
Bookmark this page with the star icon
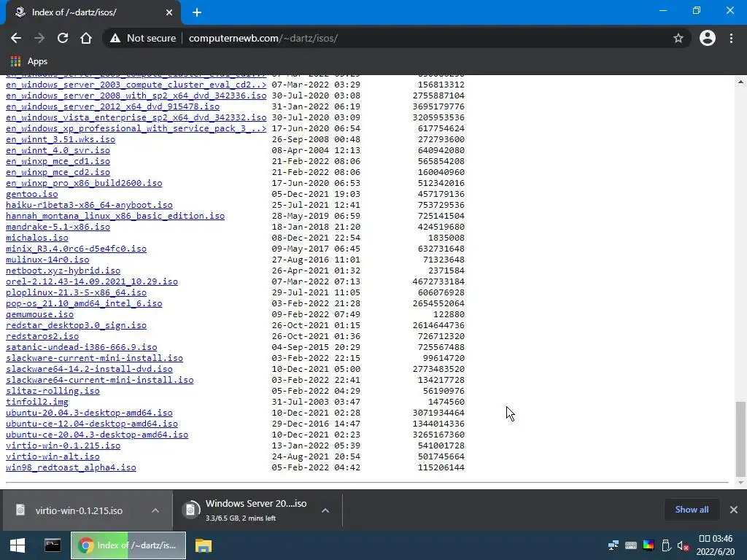tap(678, 38)
